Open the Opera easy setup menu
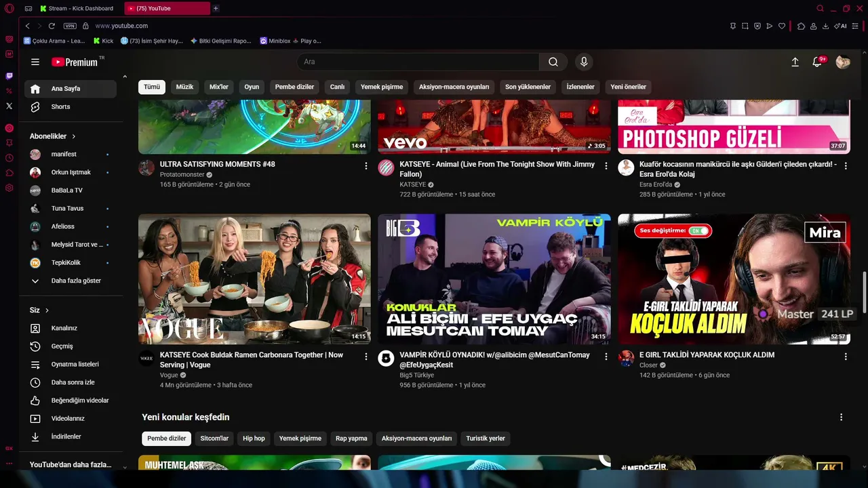 tap(856, 26)
